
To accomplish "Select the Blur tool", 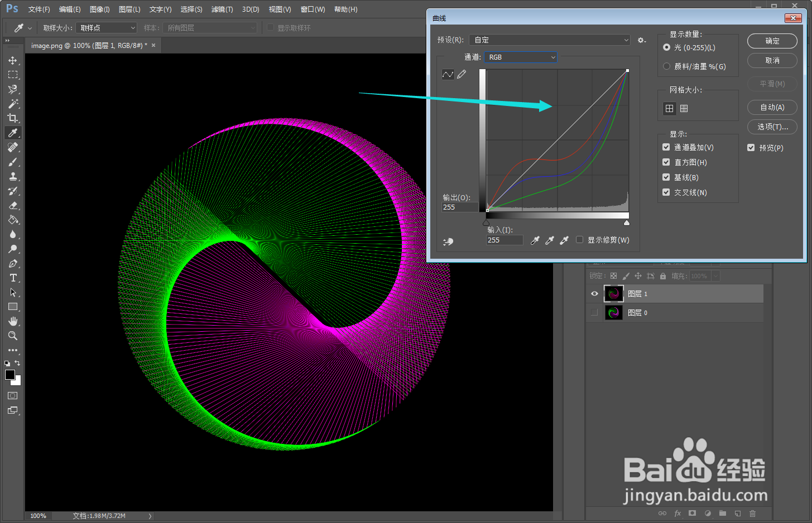I will click(13, 234).
